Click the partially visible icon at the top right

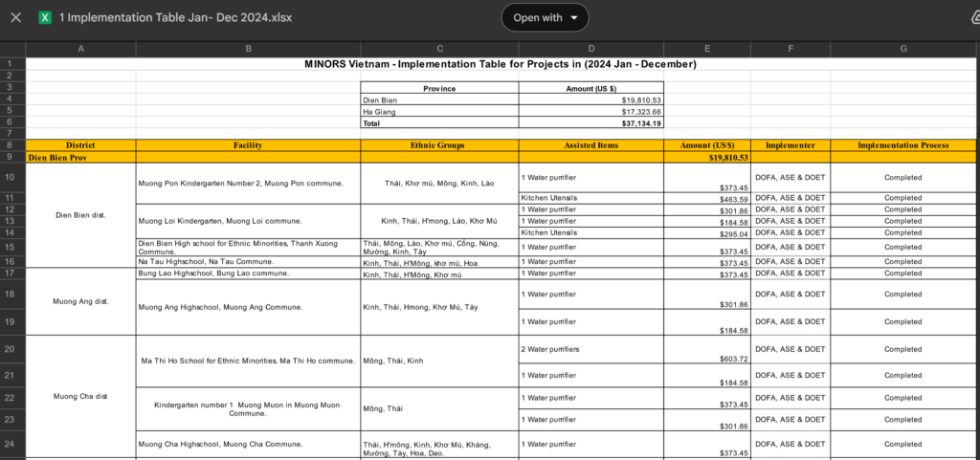[x=975, y=17]
